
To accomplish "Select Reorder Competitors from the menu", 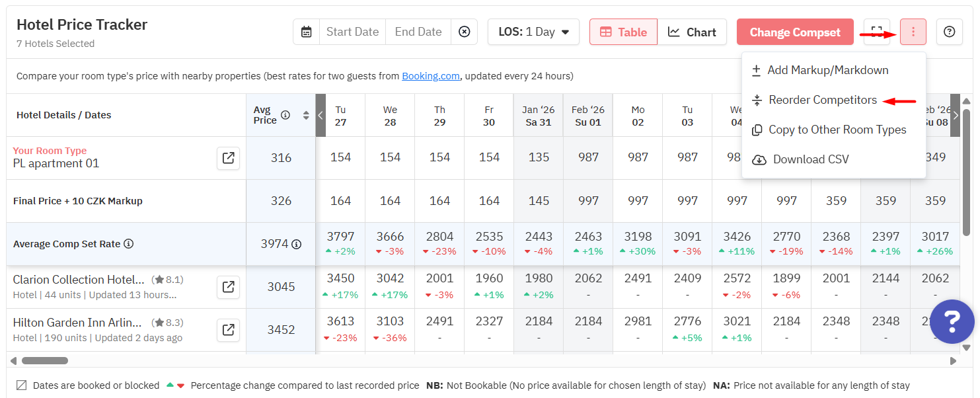I will point(822,100).
